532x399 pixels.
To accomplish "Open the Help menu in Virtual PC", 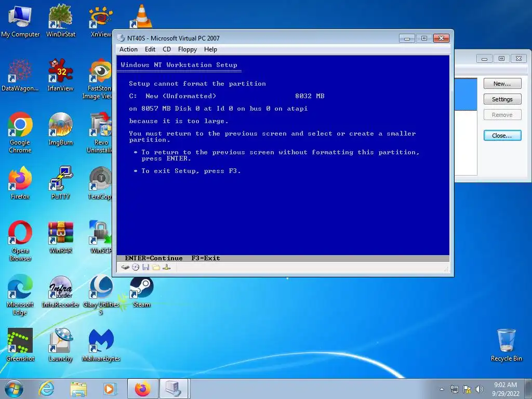I will (x=210, y=49).
